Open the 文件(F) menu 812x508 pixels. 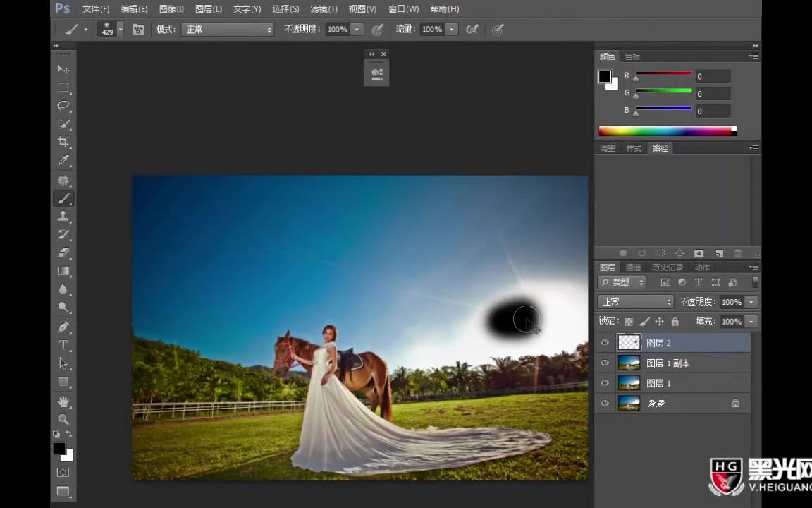pyautogui.click(x=96, y=8)
